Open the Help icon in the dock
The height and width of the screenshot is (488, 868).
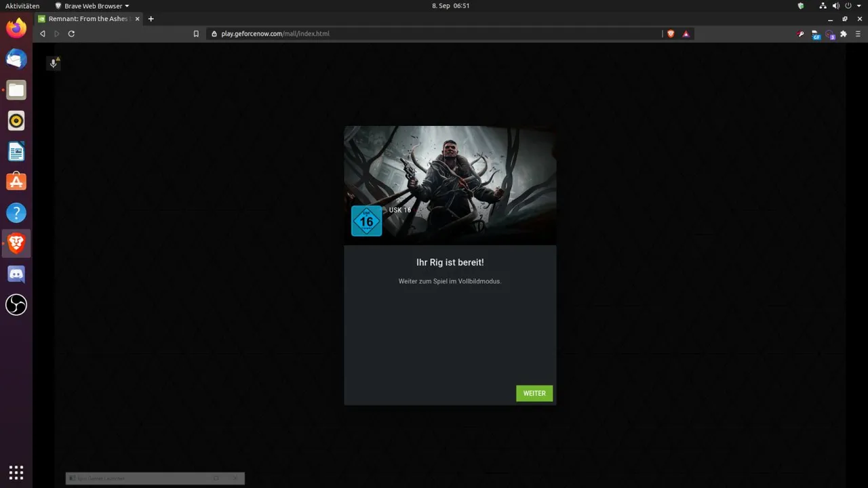click(x=16, y=213)
